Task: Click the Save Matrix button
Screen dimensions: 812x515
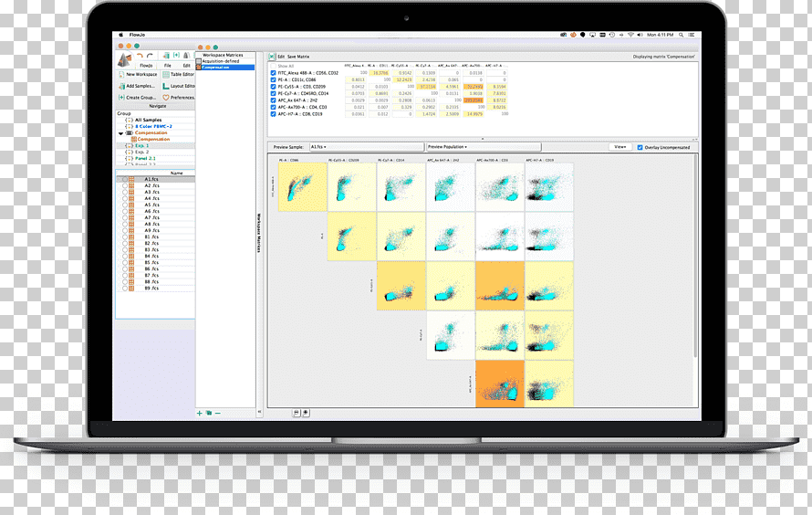Action: tap(298, 57)
